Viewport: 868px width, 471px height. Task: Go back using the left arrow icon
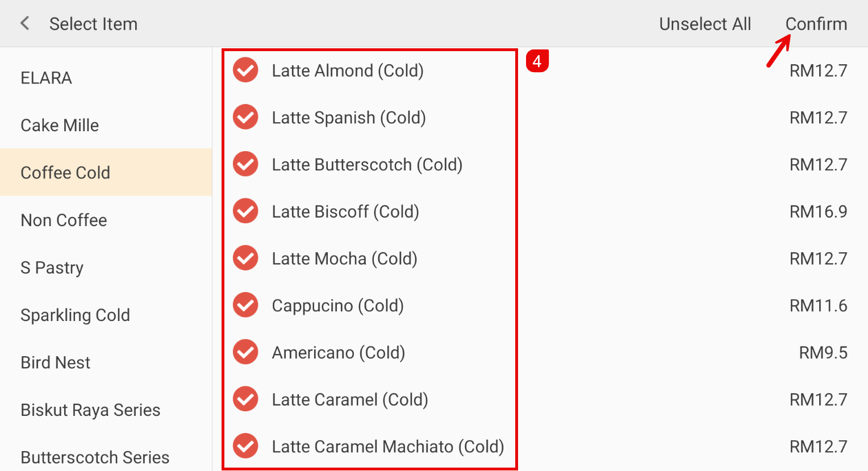point(24,23)
